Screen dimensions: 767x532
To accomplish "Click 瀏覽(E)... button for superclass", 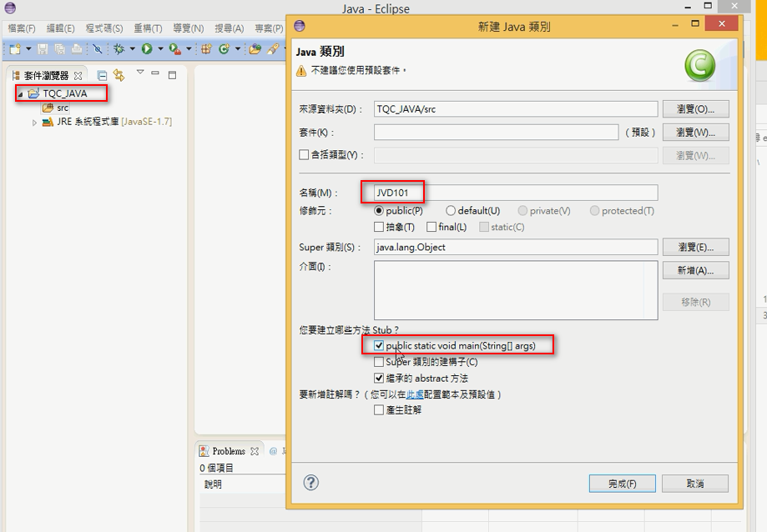I will point(695,247).
